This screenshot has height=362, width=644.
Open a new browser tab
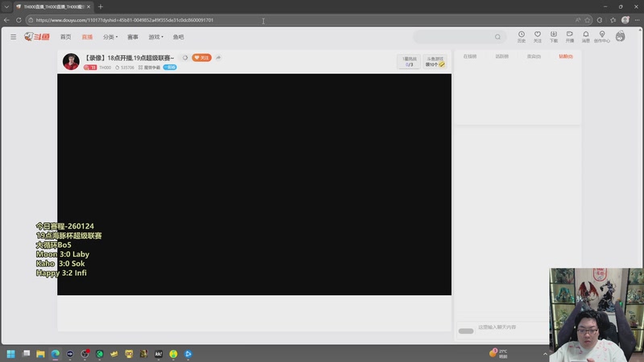coord(101,6)
